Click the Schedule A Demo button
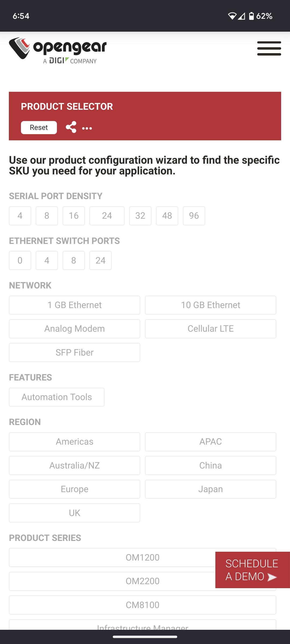The width and height of the screenshot is (290, 644). coord(249,569)
